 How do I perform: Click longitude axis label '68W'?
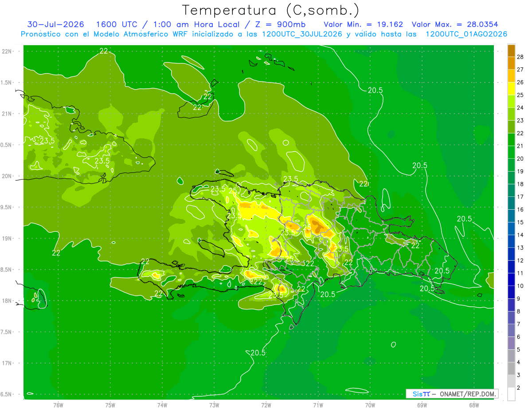point(474,405)
